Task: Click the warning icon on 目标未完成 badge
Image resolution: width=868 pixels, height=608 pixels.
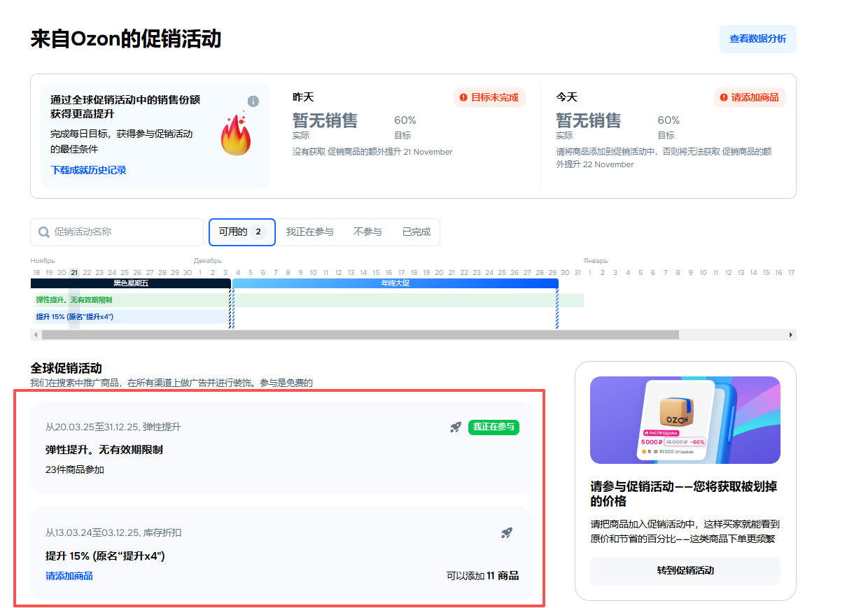Action: coord(463,97)
